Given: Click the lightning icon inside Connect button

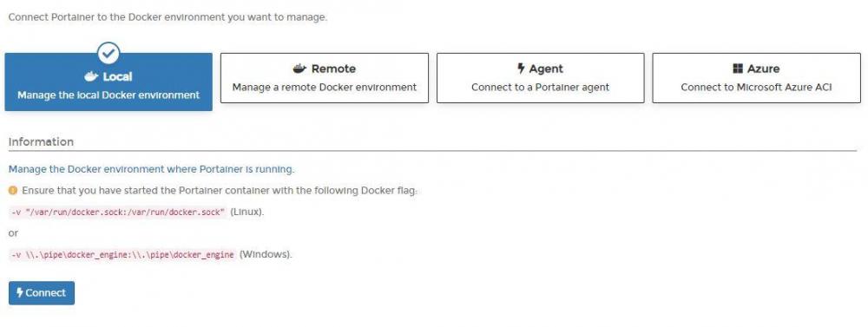Looking at the screenshot, I should (x=20, y=292).
